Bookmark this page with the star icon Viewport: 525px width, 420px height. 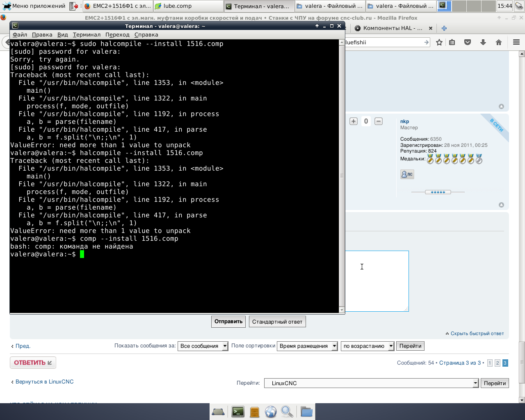(439, 42)
